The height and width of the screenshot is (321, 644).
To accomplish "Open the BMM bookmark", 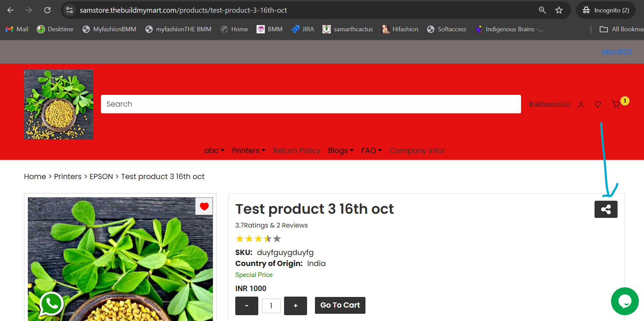I will click(270, 29).
